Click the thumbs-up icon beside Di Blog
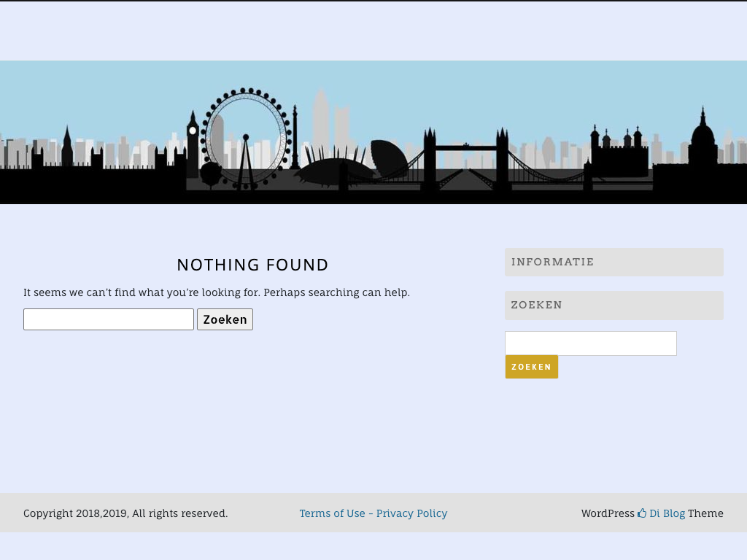Viewport: 747px width, 560px height. coord(642,513)
